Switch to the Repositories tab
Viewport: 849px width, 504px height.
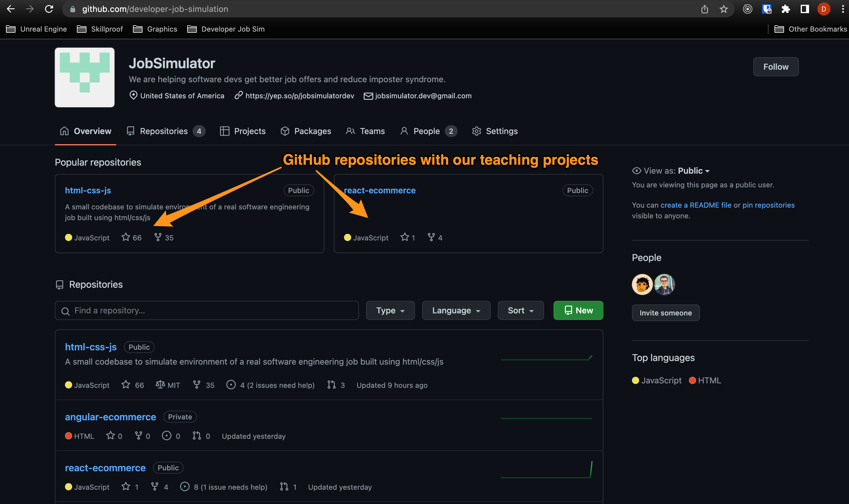(166, 131)
